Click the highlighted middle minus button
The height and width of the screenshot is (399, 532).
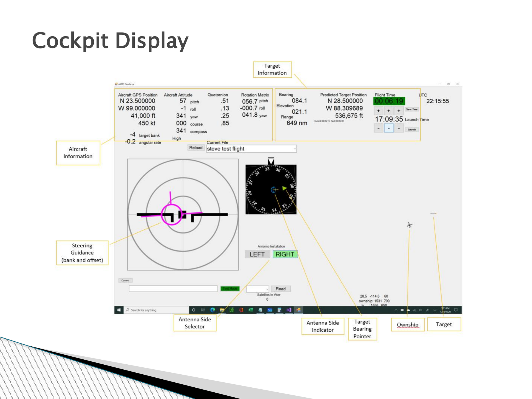pyautogui.click(x=389, y=129)
